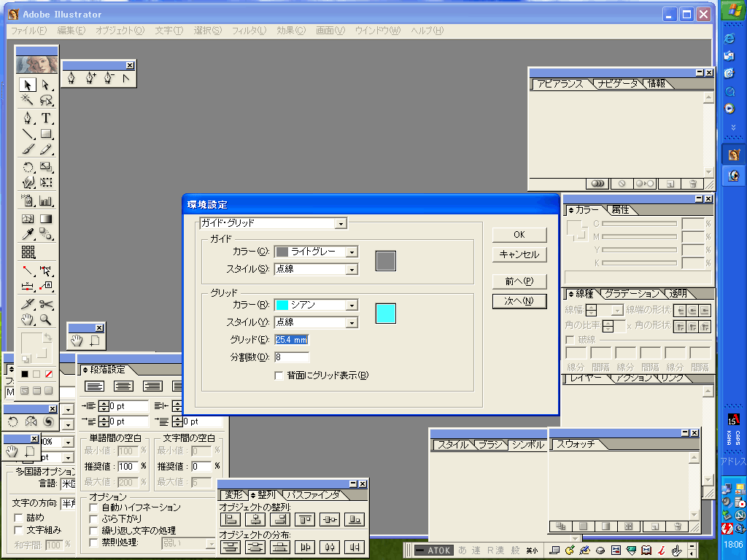
Task: Open the フィルタ menu
Action: [x=249, y=31]
